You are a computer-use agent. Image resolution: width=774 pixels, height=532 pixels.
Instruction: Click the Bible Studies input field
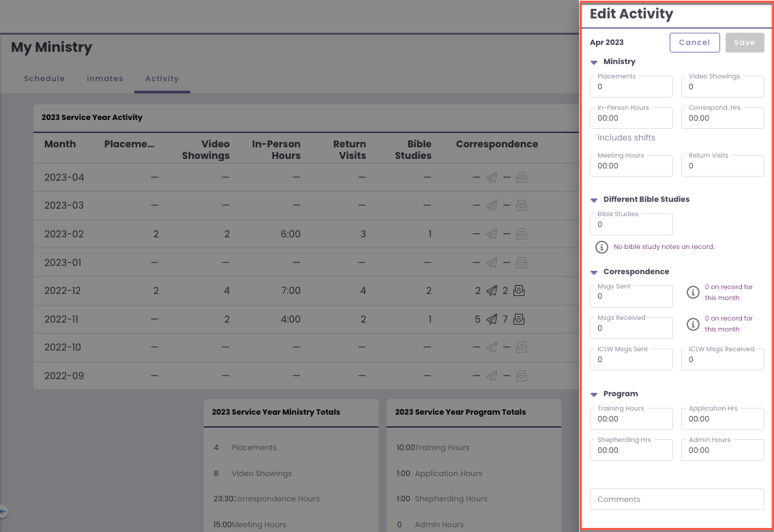click(x=631, y=224)
